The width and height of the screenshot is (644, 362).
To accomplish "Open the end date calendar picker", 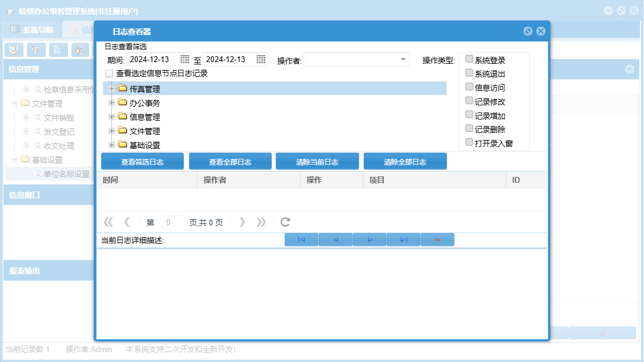I will [261, 59].
